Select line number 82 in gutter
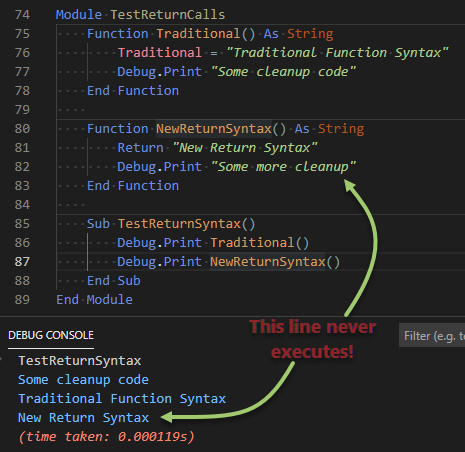This screenshot has width=465, height=452. [x=22, y=167]
